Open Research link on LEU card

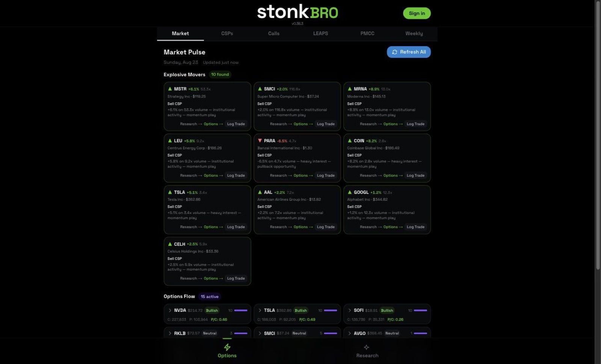tap(190, 175)
